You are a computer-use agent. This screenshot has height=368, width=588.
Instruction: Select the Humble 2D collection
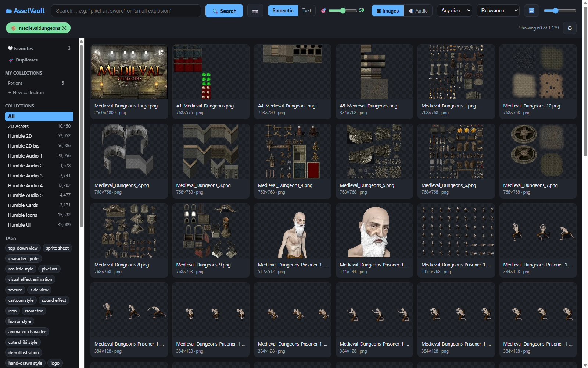(x=39, y=136)
